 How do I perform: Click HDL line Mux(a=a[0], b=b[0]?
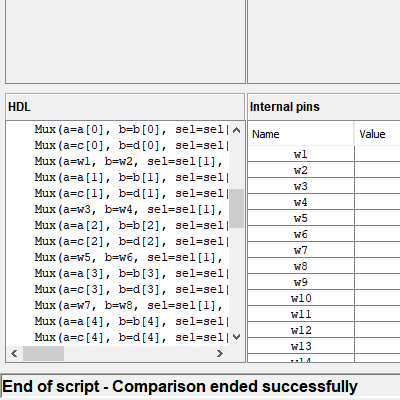click(128, 129)
